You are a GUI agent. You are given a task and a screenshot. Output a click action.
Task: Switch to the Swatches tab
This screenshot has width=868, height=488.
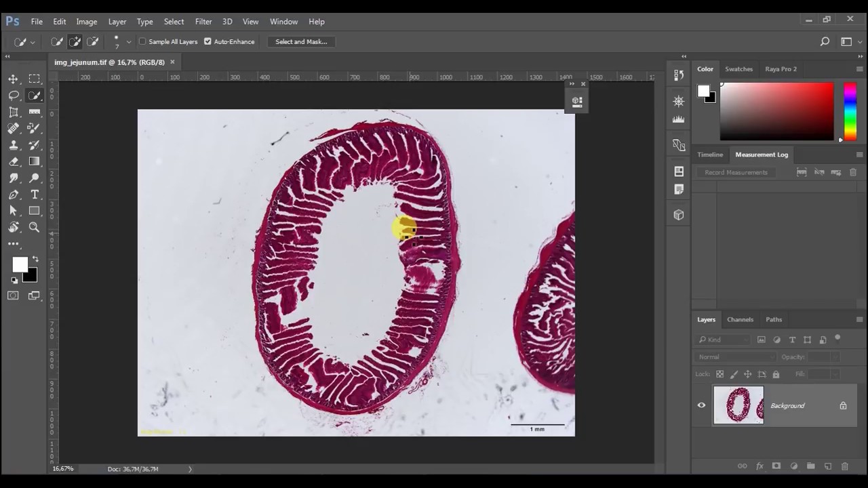coord(738,69)
